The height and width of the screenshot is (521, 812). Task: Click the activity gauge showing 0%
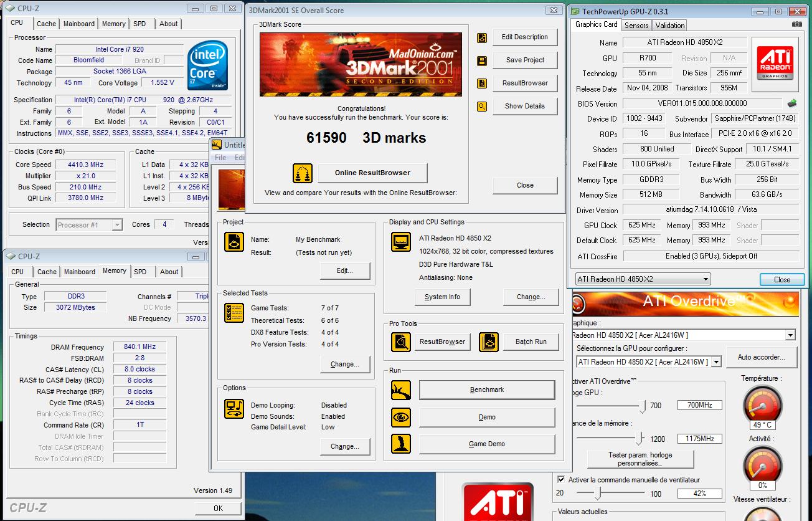tap(762, 467)
